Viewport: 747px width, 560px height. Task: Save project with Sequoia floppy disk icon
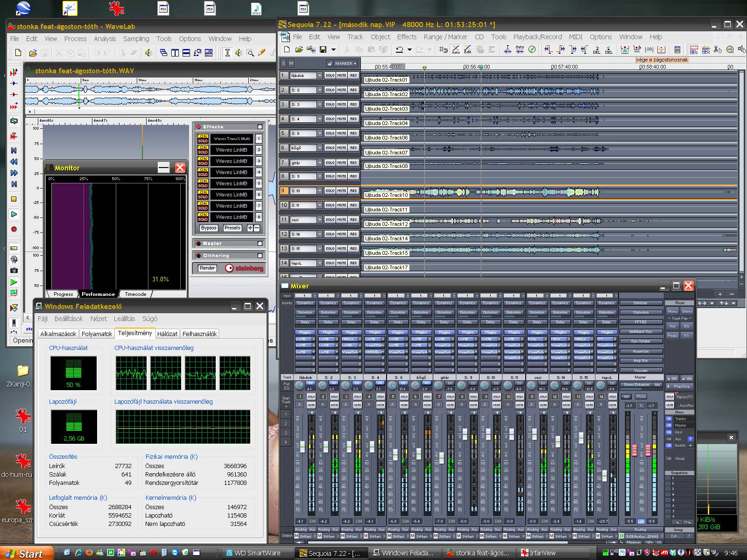tap(323, 49)
